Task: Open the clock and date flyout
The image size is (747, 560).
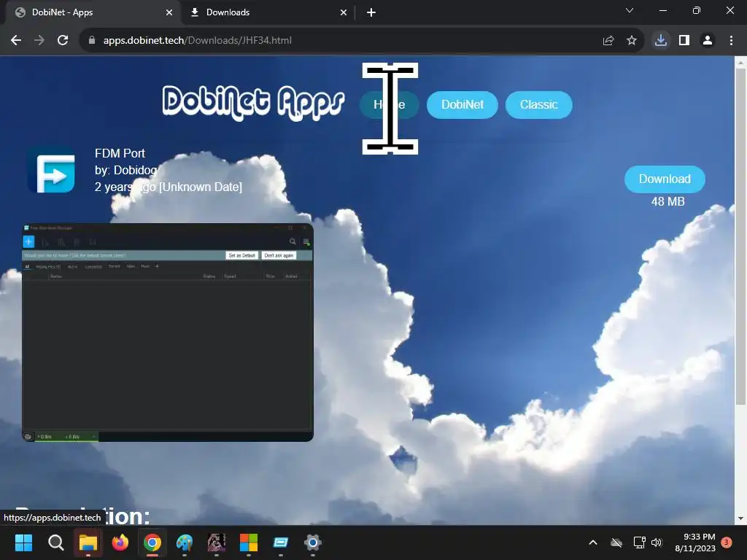Action: (695, 542)
